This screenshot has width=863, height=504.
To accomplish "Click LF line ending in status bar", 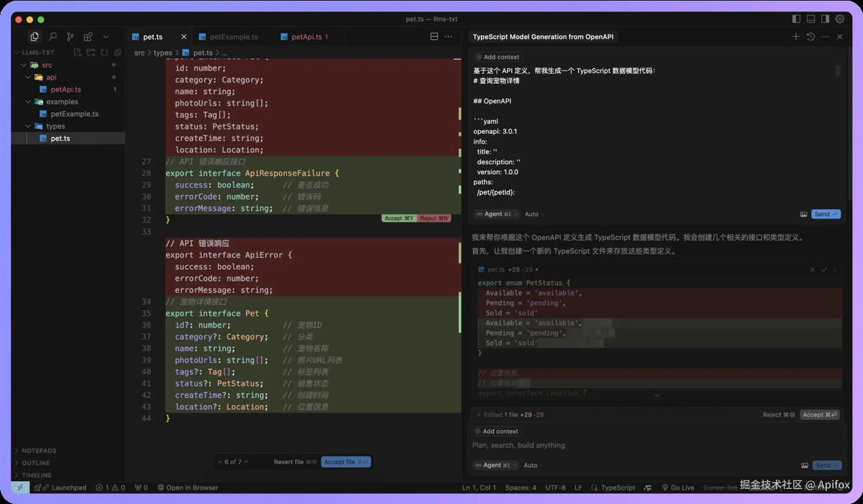I will [578, 488].
